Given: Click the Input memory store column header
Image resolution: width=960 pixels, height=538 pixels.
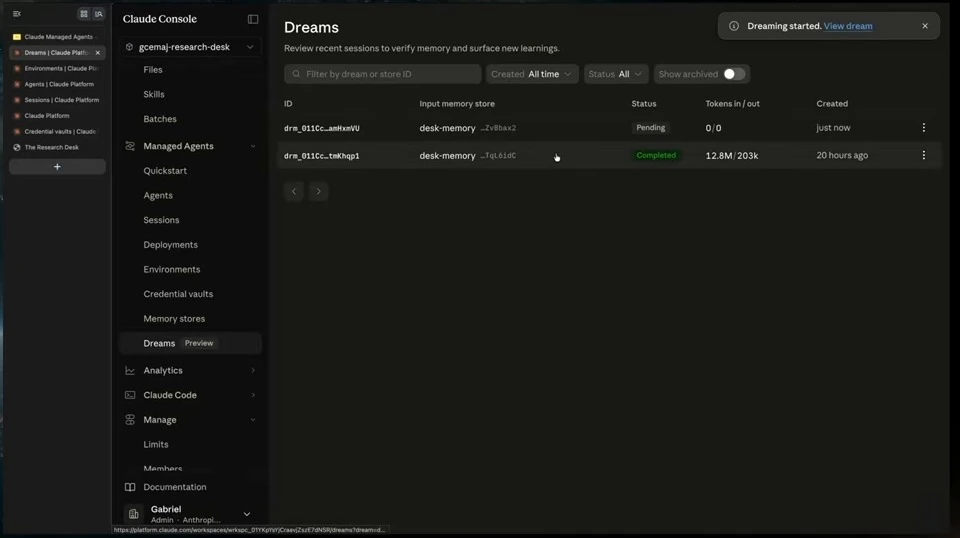Looking at the screenshot, I should 457,104.
